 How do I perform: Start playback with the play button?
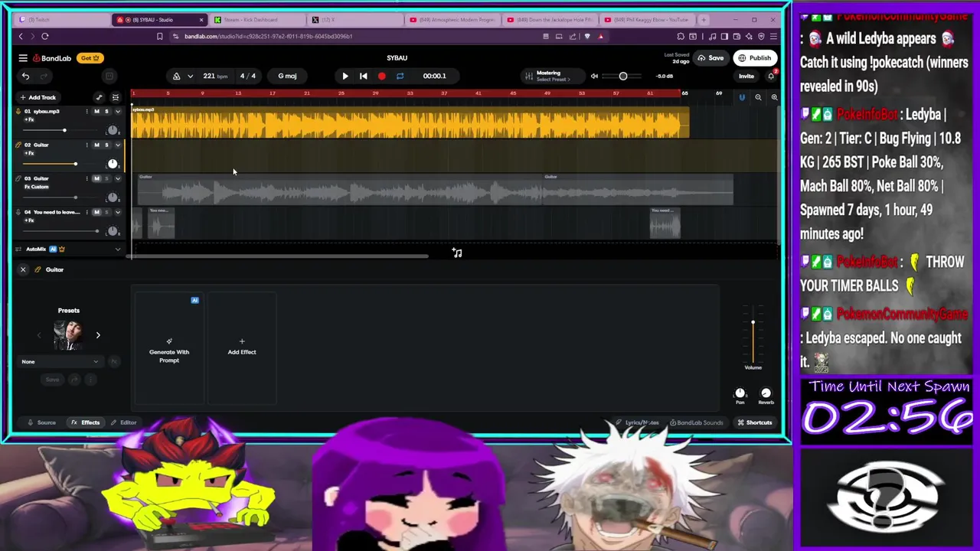click(x=345, y=76)
